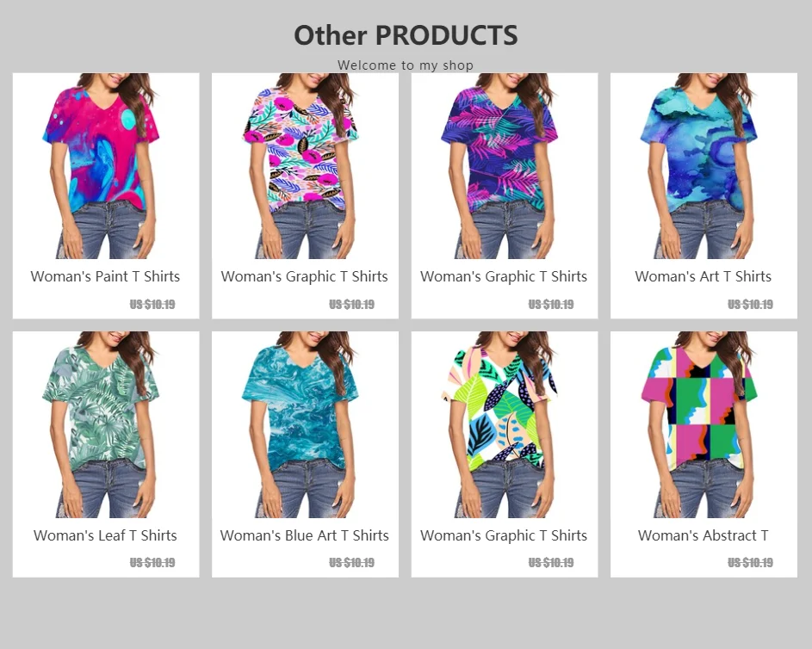
Task: Click the price under Woman's Blue Art T Shirts
Action: pyautogui.click(x=351, y=563)
